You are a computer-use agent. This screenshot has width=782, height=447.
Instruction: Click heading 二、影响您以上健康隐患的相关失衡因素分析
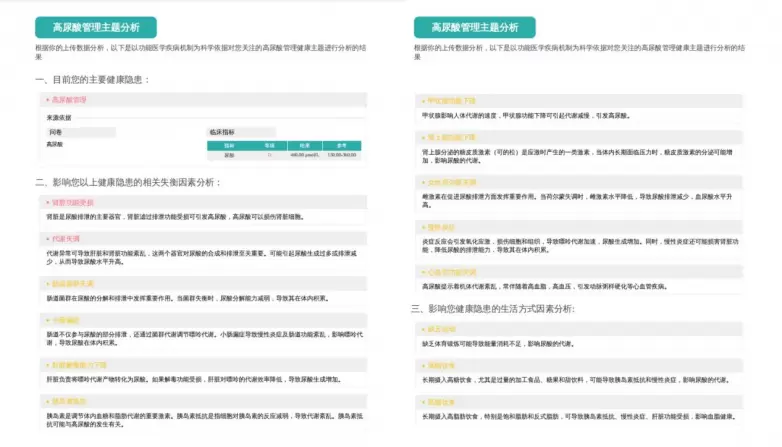pyautogui.click(x=128, y=182)
